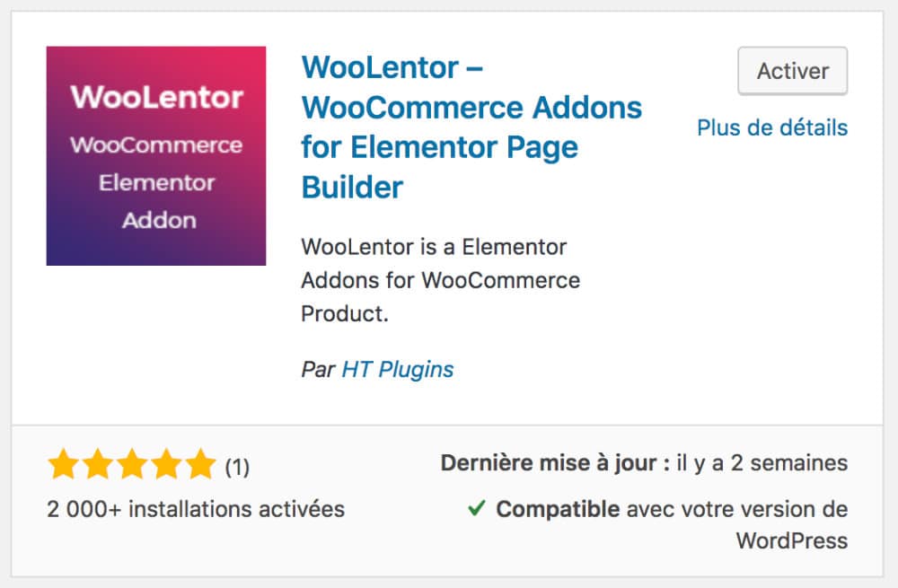The width and height of the screenshot is (898, 588).
Task: Click the WooLentor plugin logo thumbnail
Action: click(155, 154)
